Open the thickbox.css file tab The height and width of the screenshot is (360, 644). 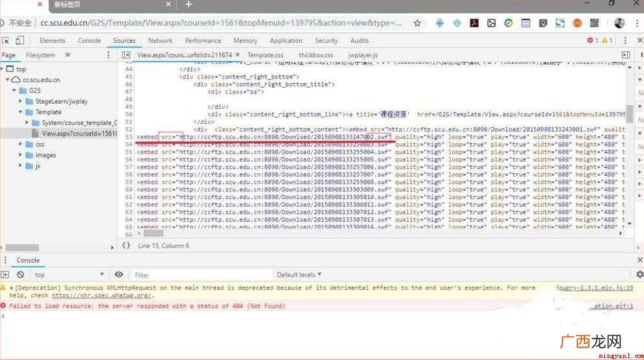coord(316,54)
